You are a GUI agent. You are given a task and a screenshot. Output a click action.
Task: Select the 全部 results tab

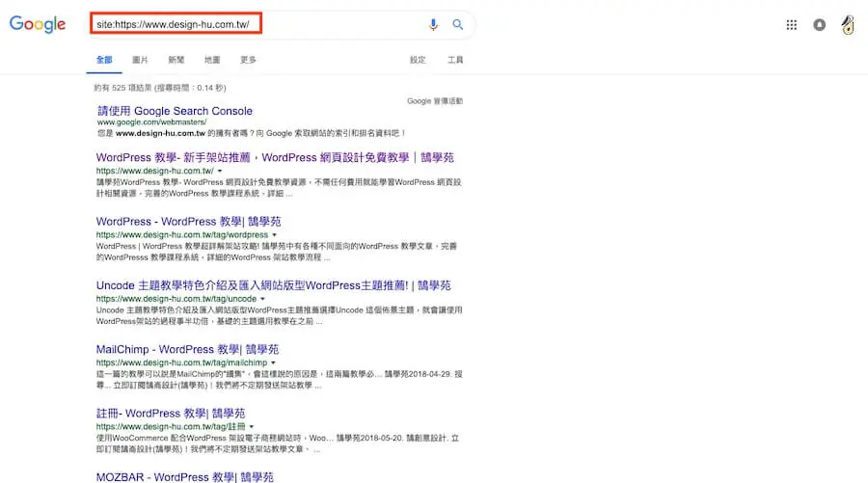104,60
